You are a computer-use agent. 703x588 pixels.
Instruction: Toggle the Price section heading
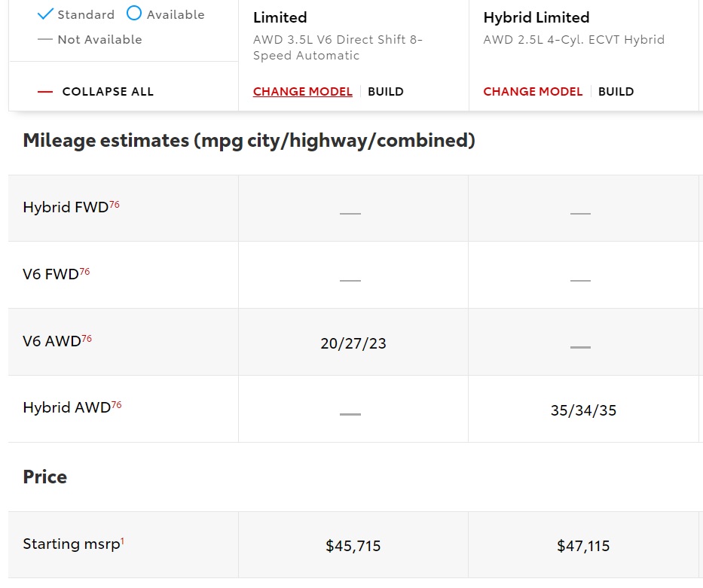[45, 477]
